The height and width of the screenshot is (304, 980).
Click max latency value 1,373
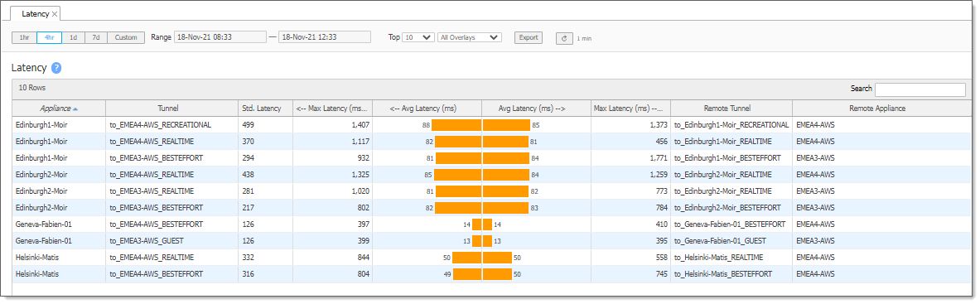click(x=658, y=125)
